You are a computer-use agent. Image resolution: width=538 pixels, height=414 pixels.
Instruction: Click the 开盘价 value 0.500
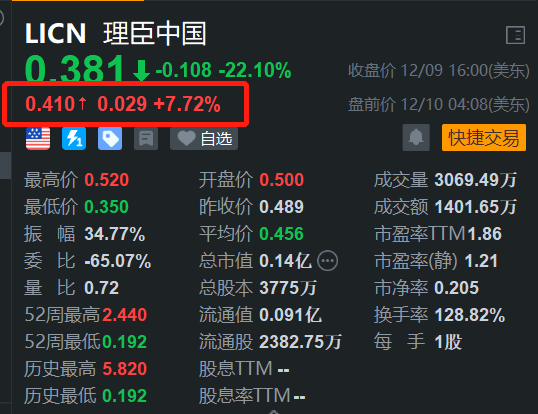[282, 180]
